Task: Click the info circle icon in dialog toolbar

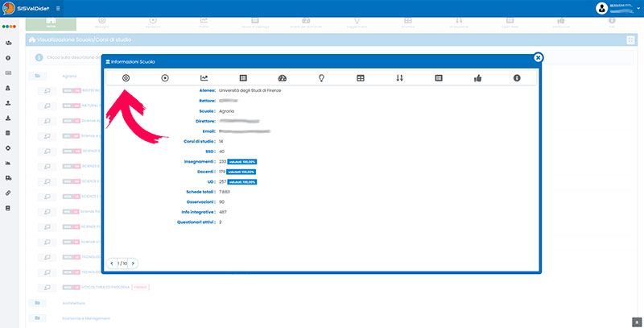Action: (516, 78)
